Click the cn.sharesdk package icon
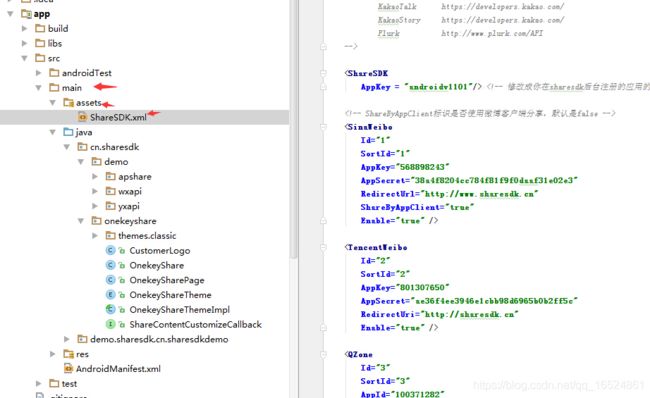The width and height of the screenshot is (650, 398). click(82, 147)
